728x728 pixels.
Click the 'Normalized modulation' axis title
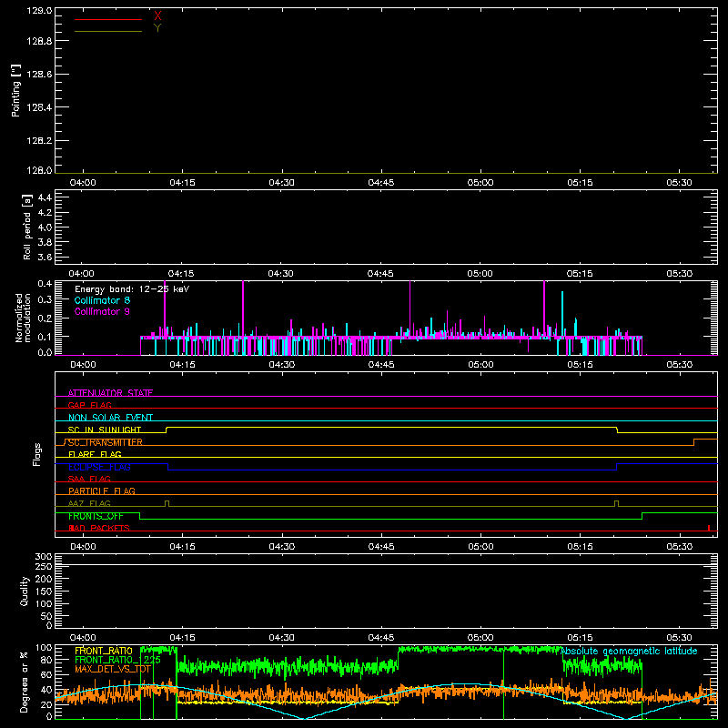[23, 318]
